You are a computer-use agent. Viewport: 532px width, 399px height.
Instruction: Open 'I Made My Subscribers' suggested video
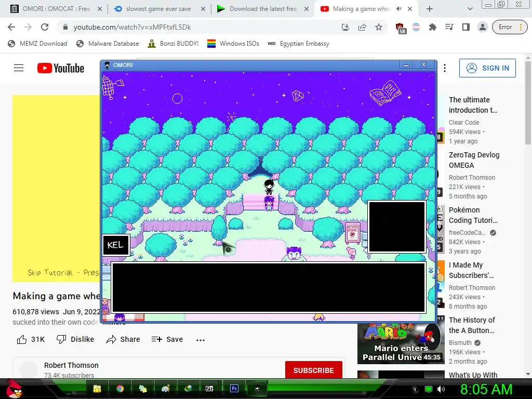[471, 270]
